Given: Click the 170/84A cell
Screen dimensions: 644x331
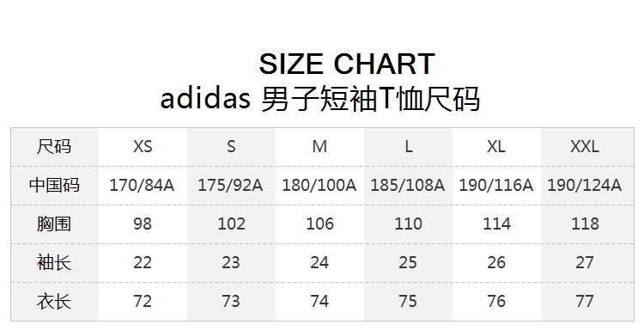Looking at the screenshot, I should pos(142,185).
